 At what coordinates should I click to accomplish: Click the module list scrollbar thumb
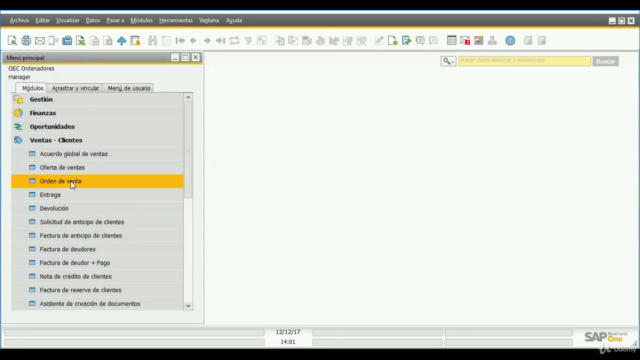pos(188,150)
